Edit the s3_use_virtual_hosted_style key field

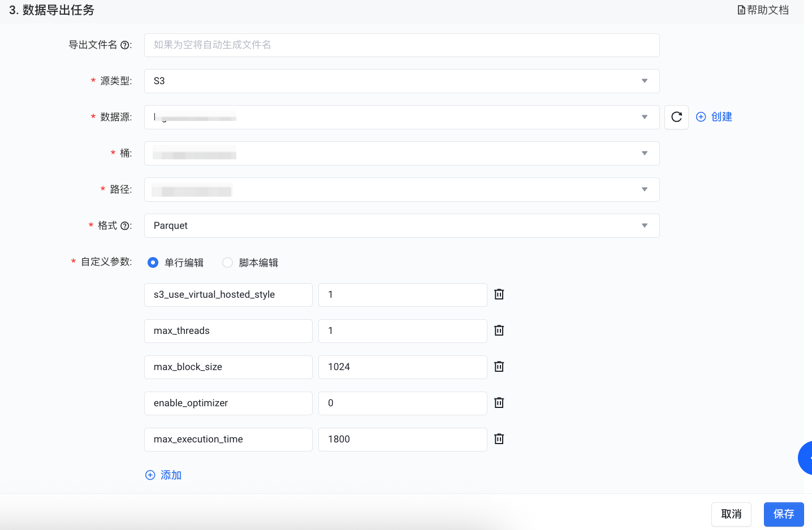[228, 295]
